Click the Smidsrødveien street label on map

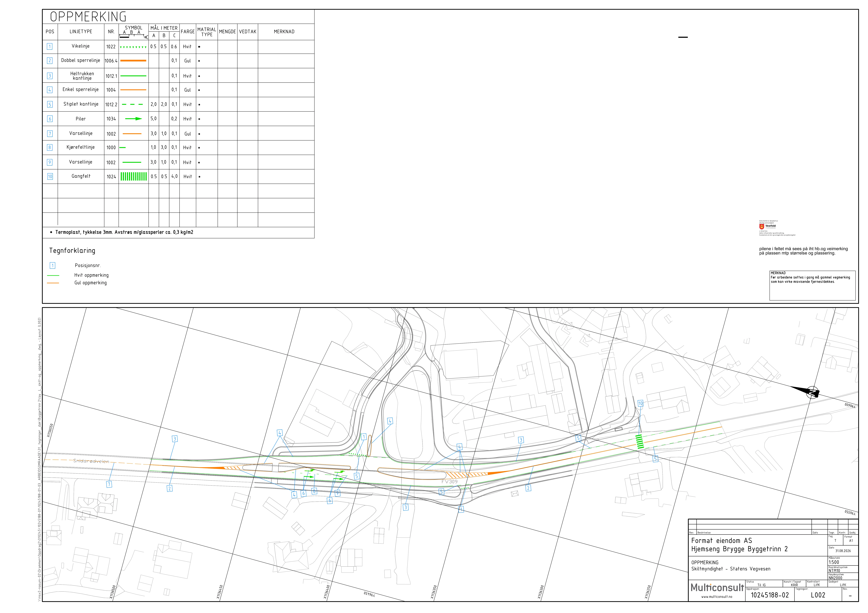pos(91,461)
